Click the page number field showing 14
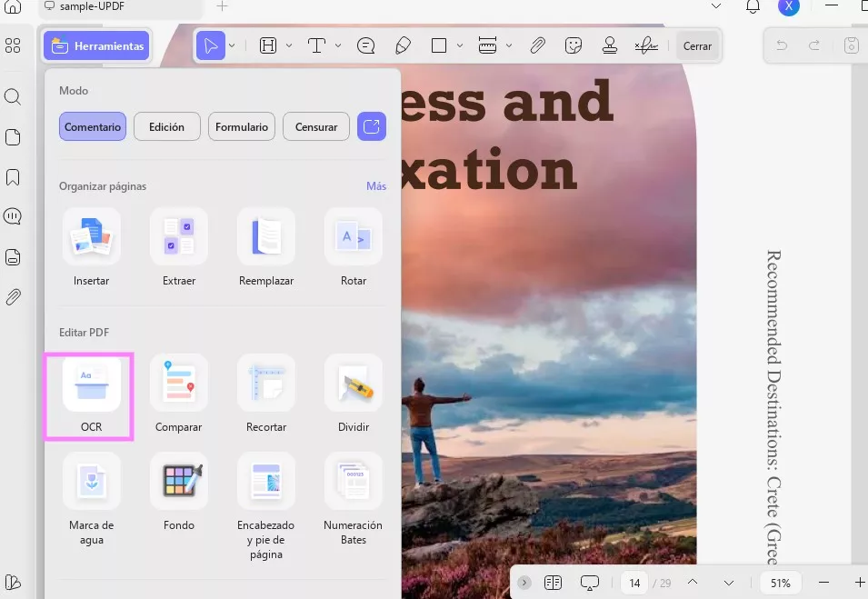868x599 pixels. (634, 583)
